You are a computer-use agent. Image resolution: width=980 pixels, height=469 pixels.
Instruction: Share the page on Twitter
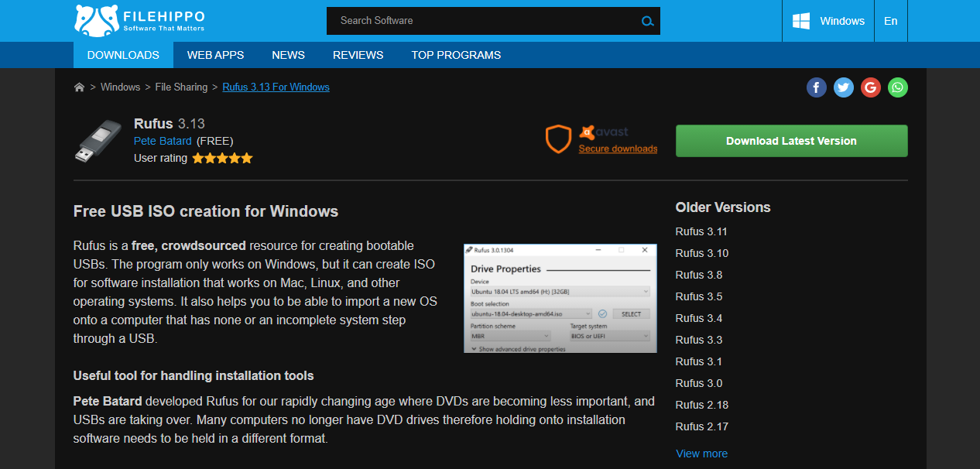843,87
